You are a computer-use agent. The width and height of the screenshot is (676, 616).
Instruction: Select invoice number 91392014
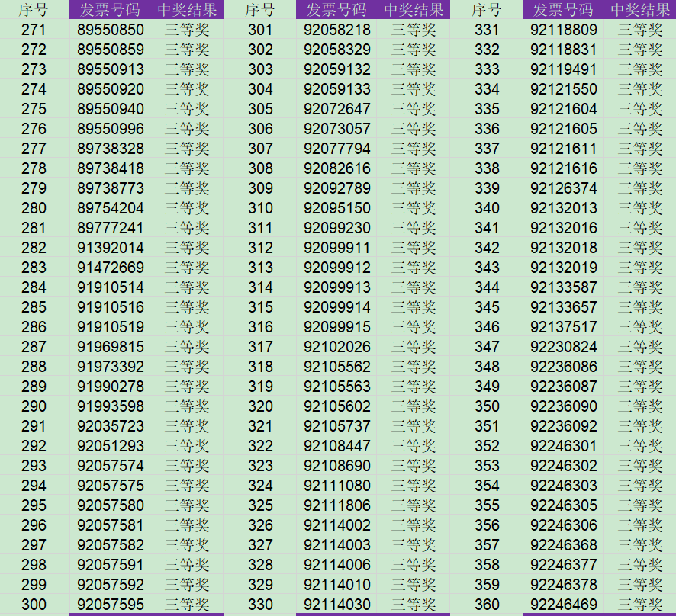(x=111, y=248)
